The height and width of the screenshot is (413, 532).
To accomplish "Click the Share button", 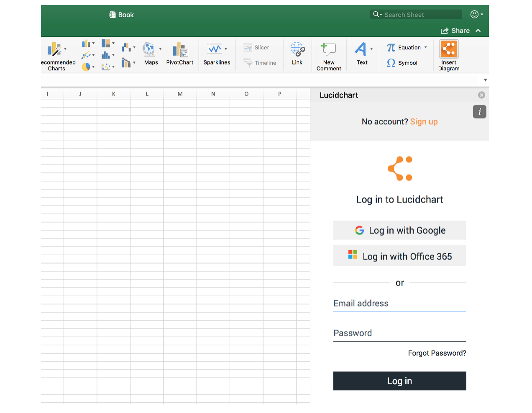I will 455,31.
